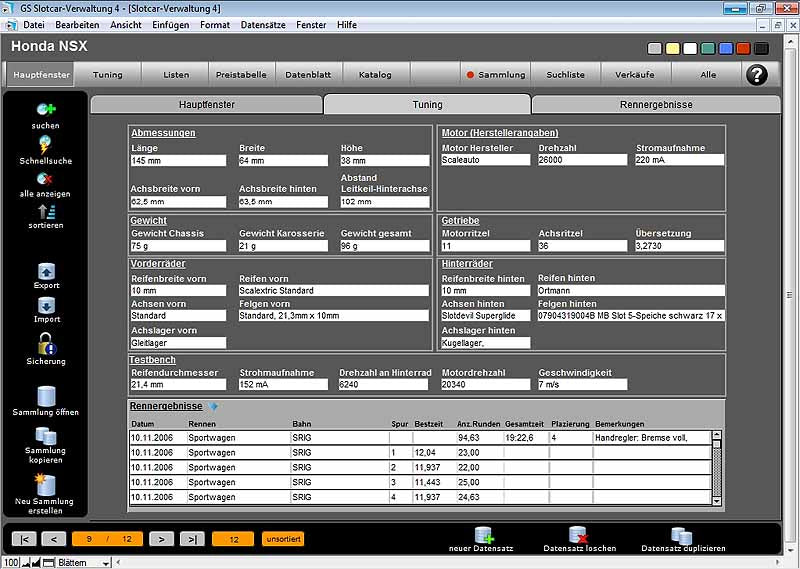The image size is (800, 569).
Task: Click the Datensatz löschen icon
Action: tap(578, 535)
